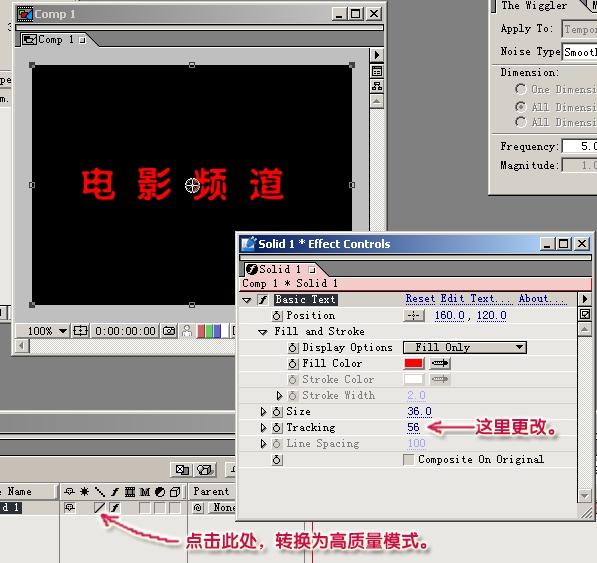This screenshot has width=597, height=563.
Task: Click the red Fill Color swatch
Action: click(x=414, y=364)
